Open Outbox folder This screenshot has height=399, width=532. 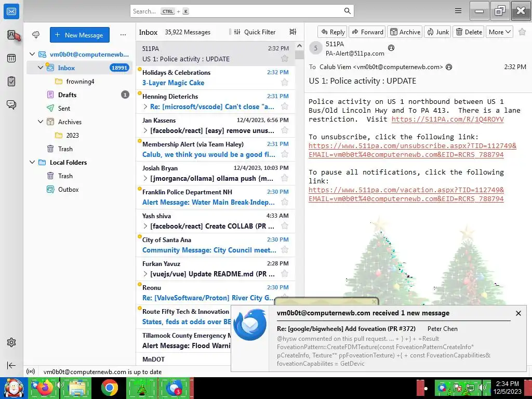click(79, 189)
